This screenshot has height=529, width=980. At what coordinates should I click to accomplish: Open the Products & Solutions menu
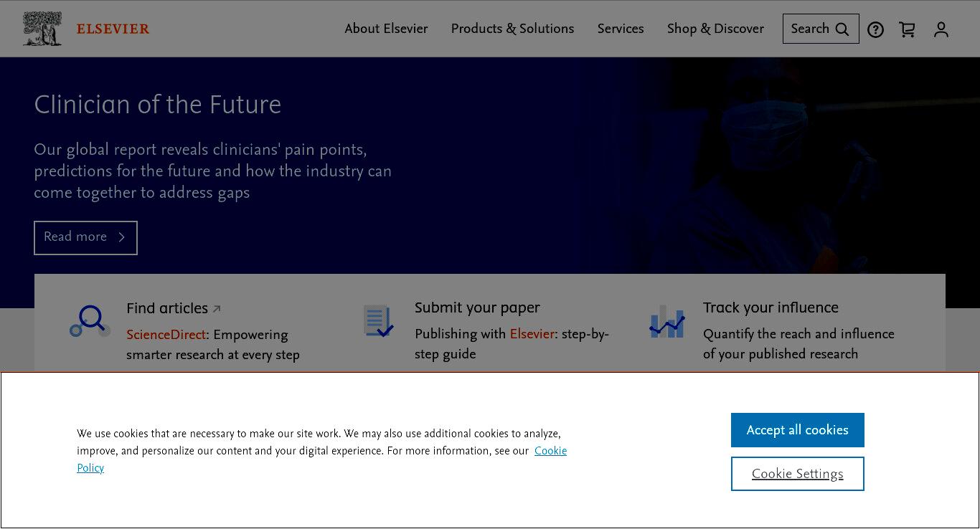point(512,29)
